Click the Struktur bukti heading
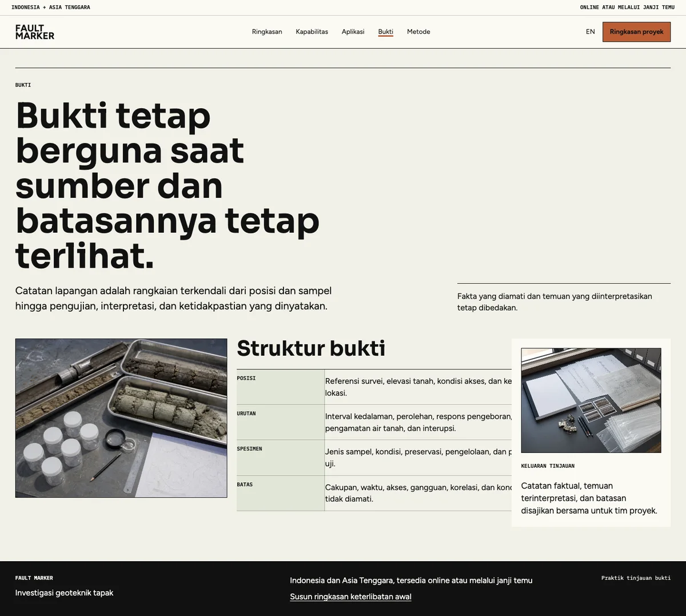The image size is (686, 616). coord(311,348)
